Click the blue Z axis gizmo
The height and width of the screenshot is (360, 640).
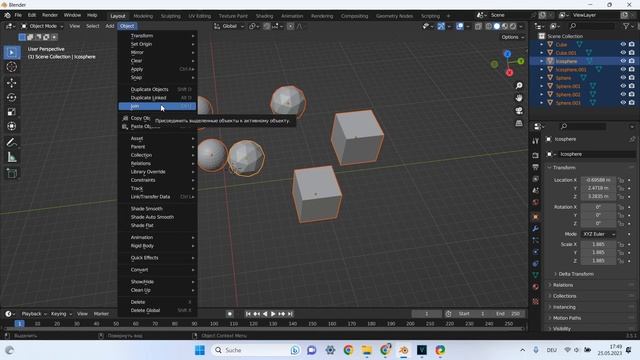click(507, 54)
